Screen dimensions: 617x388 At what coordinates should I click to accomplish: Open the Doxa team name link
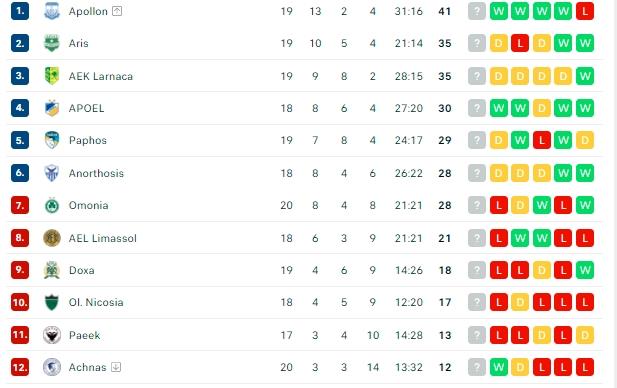81,270
